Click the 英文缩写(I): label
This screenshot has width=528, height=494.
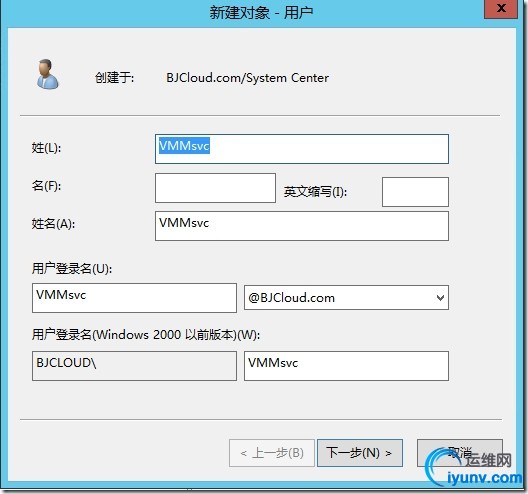coord(315,192)
